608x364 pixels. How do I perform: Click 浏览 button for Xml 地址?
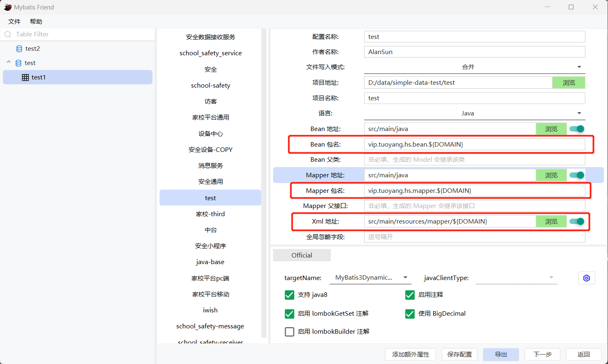(551, 222)
